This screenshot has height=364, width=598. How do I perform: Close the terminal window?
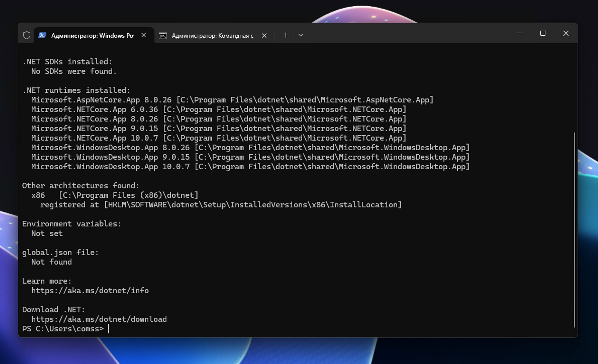[566, 33]
